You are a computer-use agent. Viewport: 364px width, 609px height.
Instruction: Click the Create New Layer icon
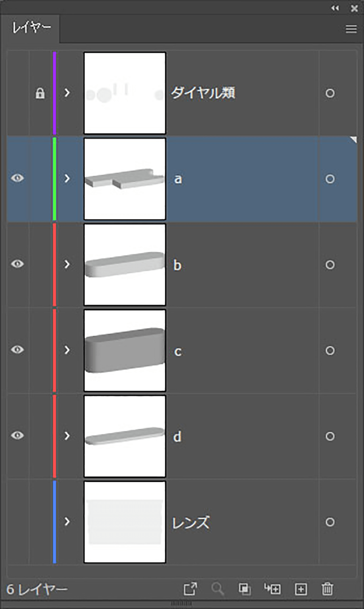(301, 589)
